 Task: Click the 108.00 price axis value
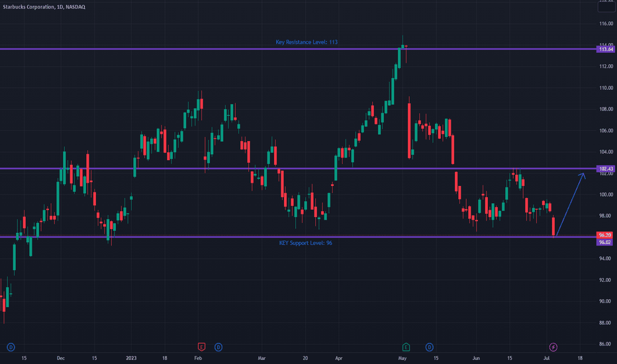[x=606, y=109]
